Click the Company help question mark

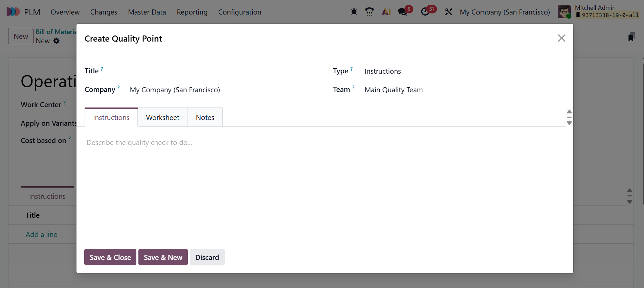[118, 87]
